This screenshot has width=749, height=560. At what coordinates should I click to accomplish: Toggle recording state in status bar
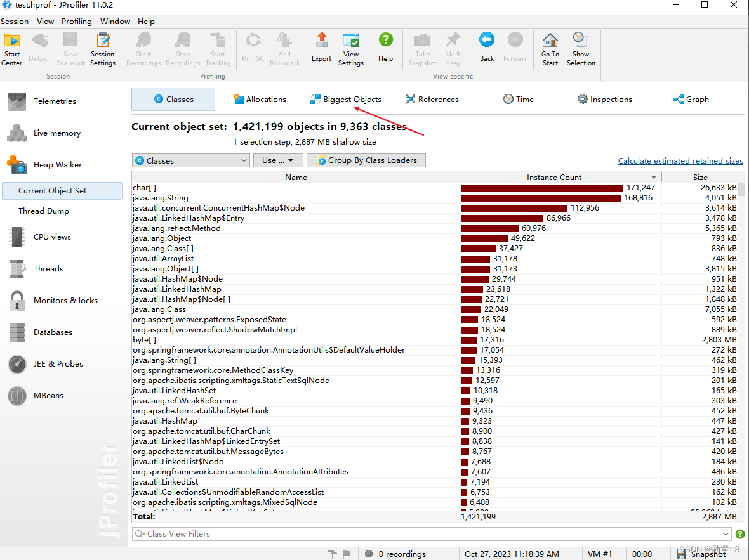coord(368,554)
